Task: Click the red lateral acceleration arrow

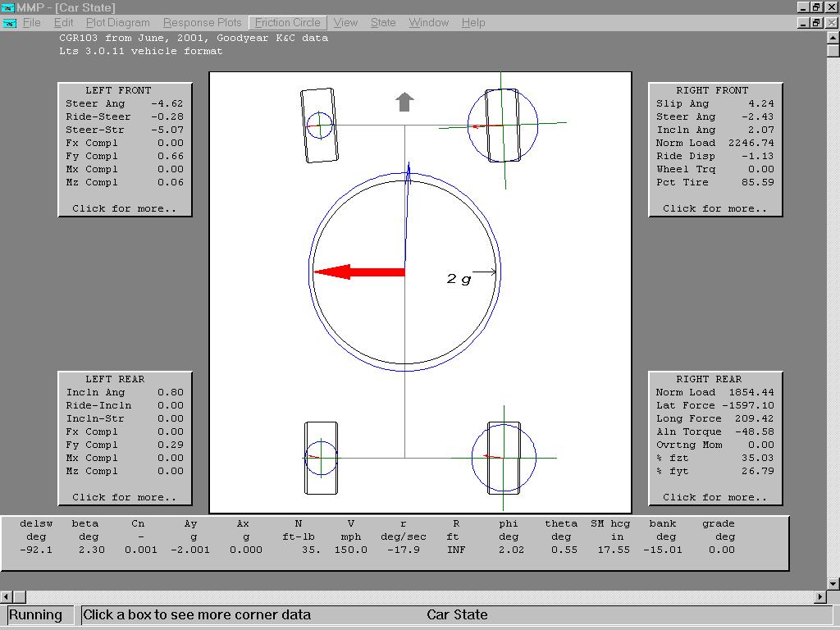Action: click(x=359, y=272)
